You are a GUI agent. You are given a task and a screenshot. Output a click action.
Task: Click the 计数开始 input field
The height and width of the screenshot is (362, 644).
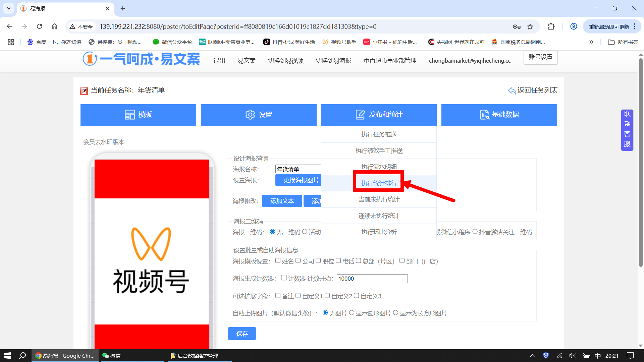(372, 279)
